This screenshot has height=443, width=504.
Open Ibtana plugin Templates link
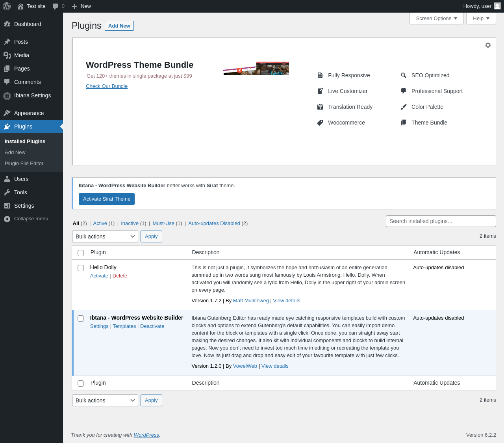pos(124,326)
